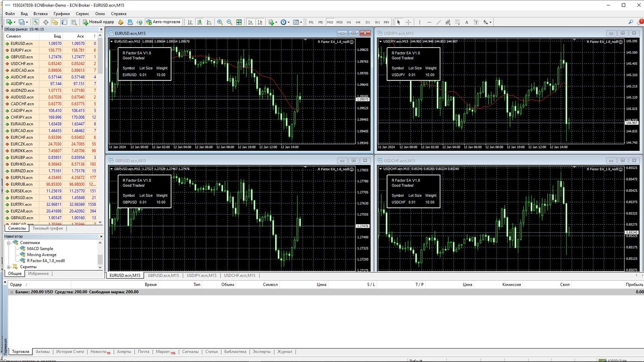The image size is (644, 362).
Task: Select Fibonacci retracement tool
Action: pyautogui.click(x=457, y=22)
